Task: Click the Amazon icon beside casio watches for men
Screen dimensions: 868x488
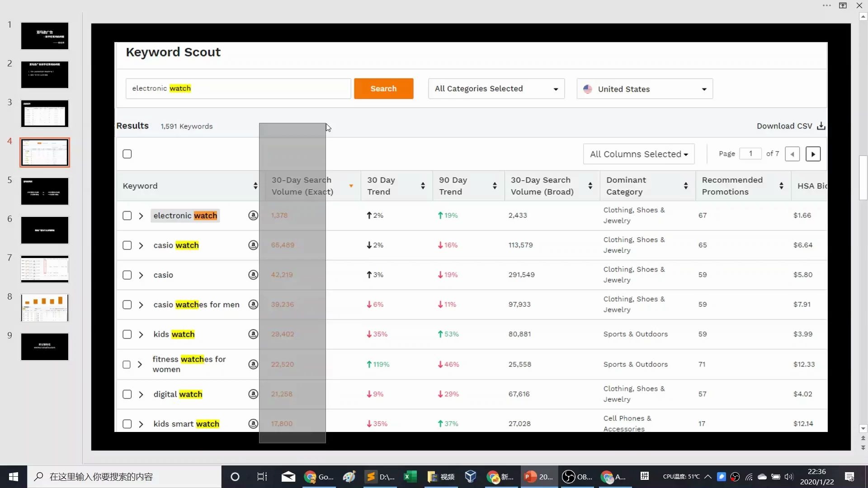Action: coord(253,305)
